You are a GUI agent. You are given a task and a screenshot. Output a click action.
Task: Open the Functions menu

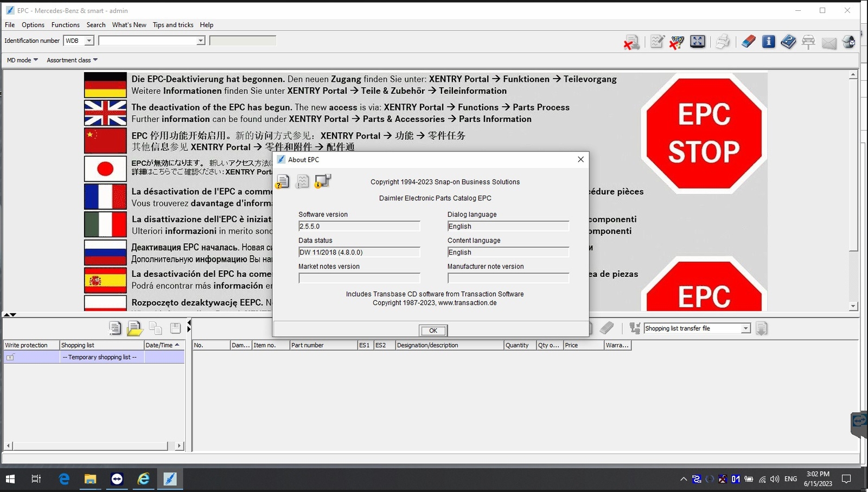66,25
